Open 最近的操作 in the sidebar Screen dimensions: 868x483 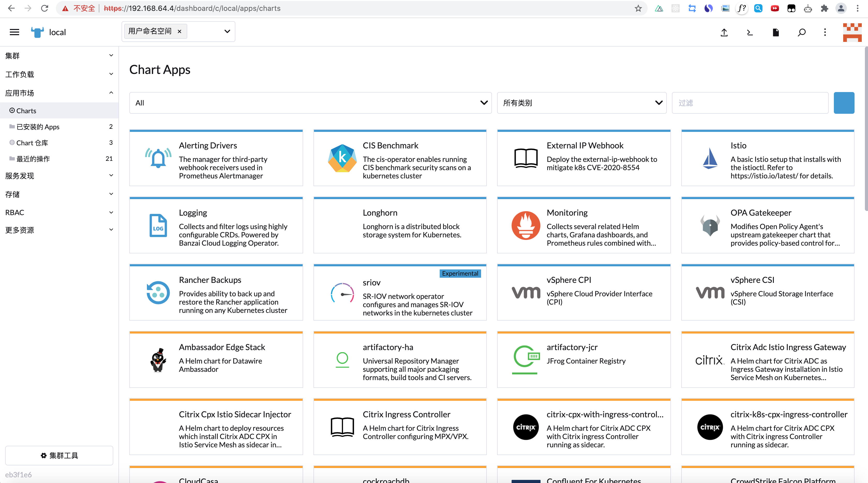pyautogui.click(x=59, y=159)
